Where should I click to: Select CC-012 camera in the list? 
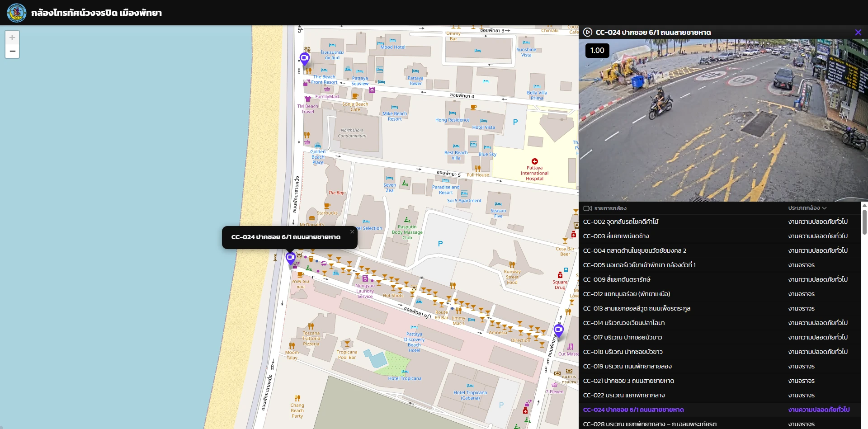(x=627, y=294)
